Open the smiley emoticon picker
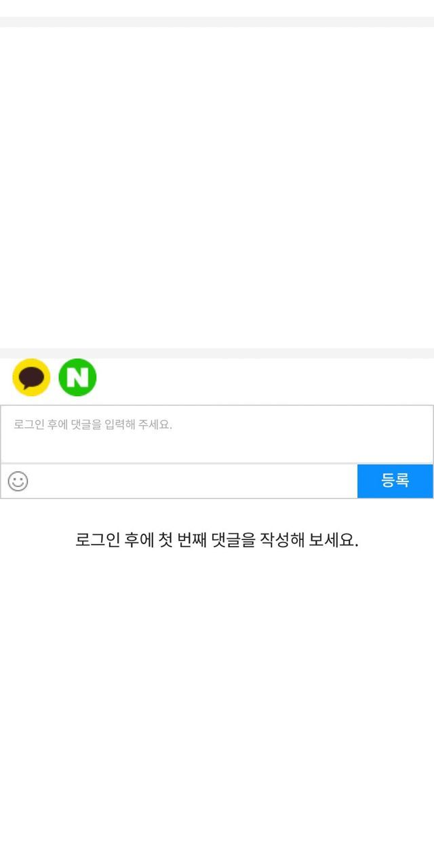This screenshot has width=434, height=868. (x=18, y=481)
